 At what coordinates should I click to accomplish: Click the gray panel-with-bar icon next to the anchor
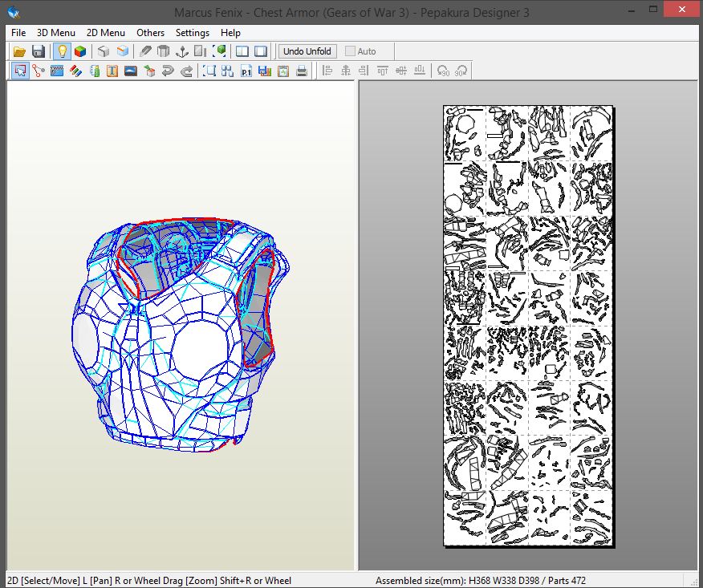coord(201,51)
